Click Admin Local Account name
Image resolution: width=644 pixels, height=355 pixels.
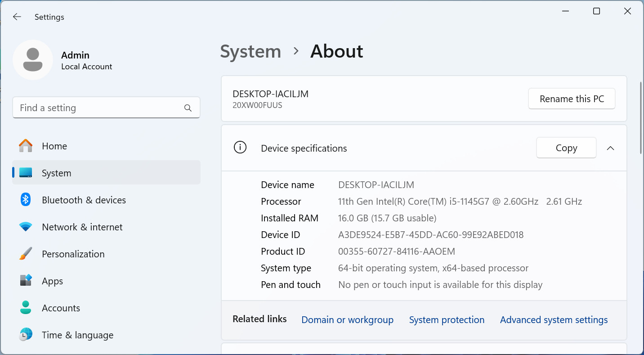tap(86, 60)
